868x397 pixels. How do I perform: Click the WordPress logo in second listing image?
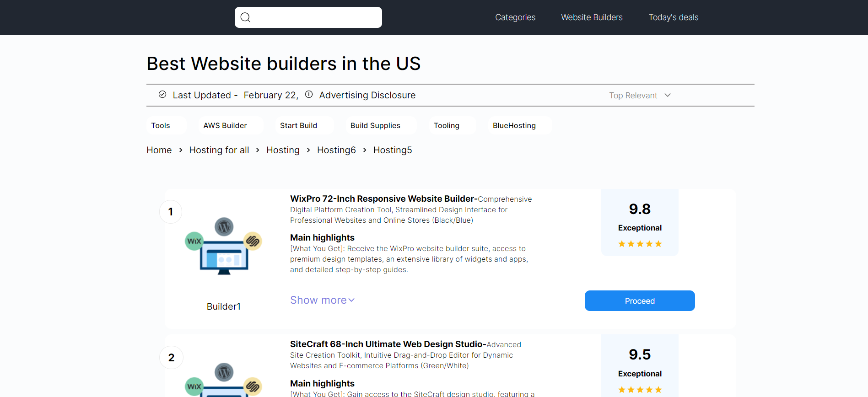pyautogui.click(x=224, y=372)
